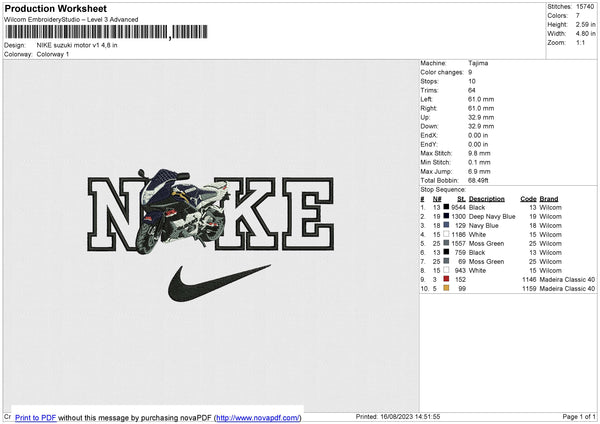
Task: Click the Nike swoosh in the preview
Action: pos(219,283)
